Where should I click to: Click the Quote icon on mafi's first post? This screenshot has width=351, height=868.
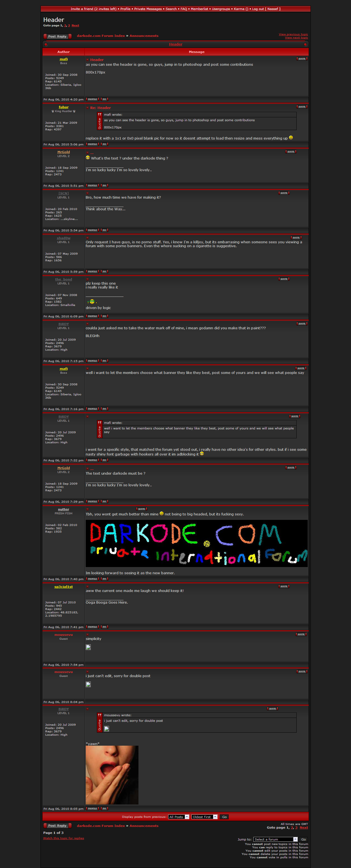302,59
